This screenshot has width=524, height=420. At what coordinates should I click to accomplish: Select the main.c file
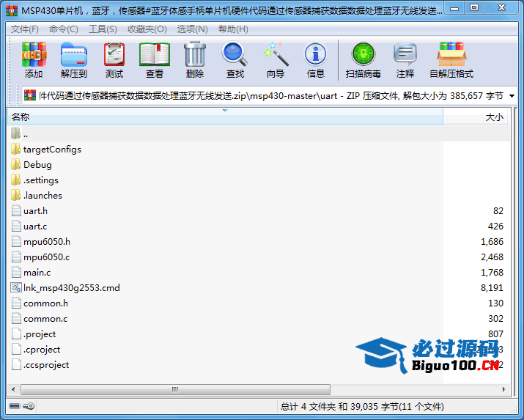[x=37, y=273]
